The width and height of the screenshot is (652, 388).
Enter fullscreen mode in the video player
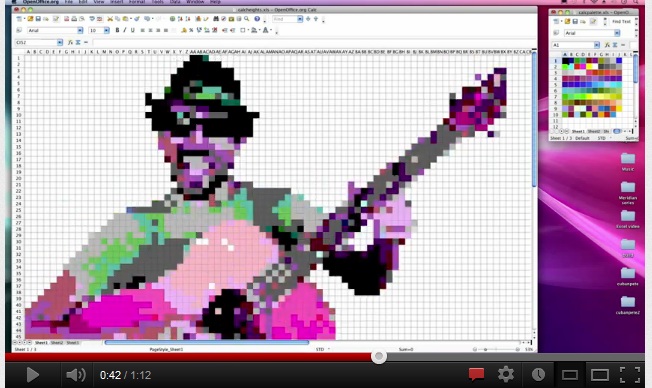[x=630, y=375]
